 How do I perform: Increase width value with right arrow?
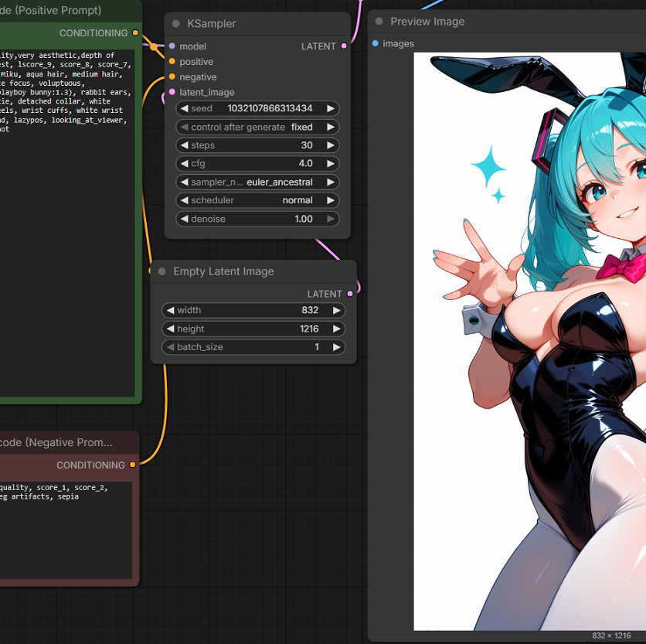coord(337,310)
